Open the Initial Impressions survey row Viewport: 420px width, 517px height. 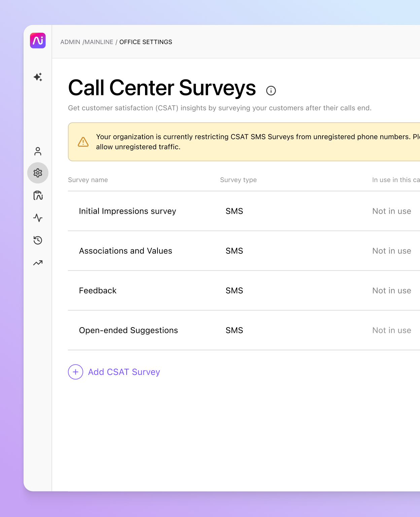click(127, 211)
